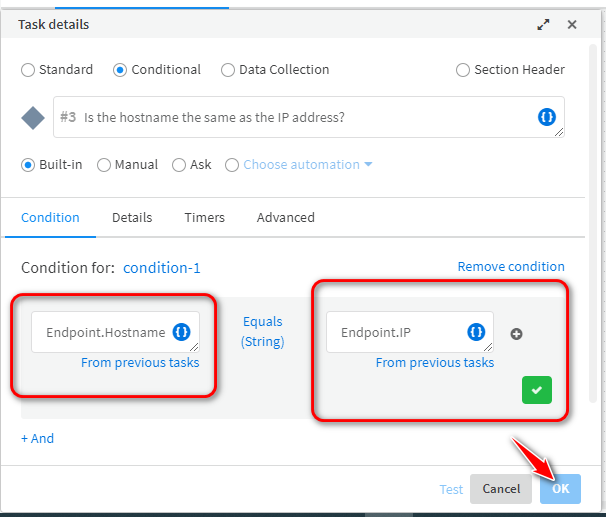Click the green checkmark button
This screenshot has width=606, height=517.
(537, 390)
